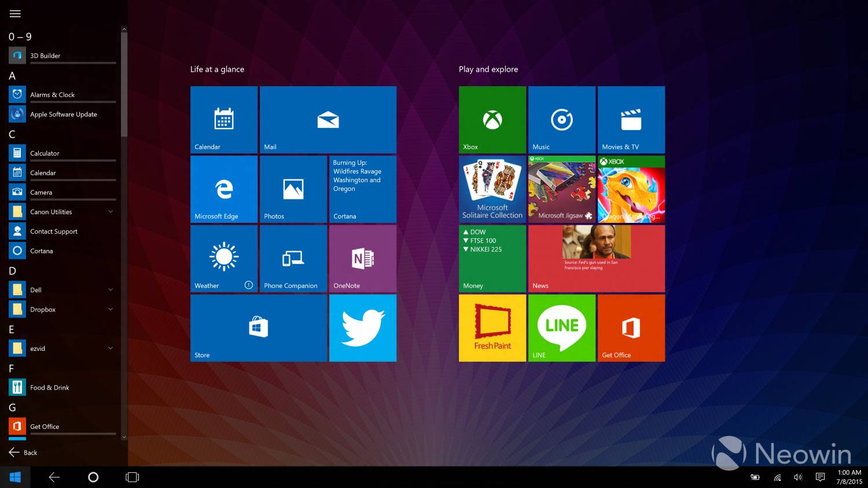Open the Microsoft Jigsaw tile
The image size is (868, 488).
pos(562,189)
